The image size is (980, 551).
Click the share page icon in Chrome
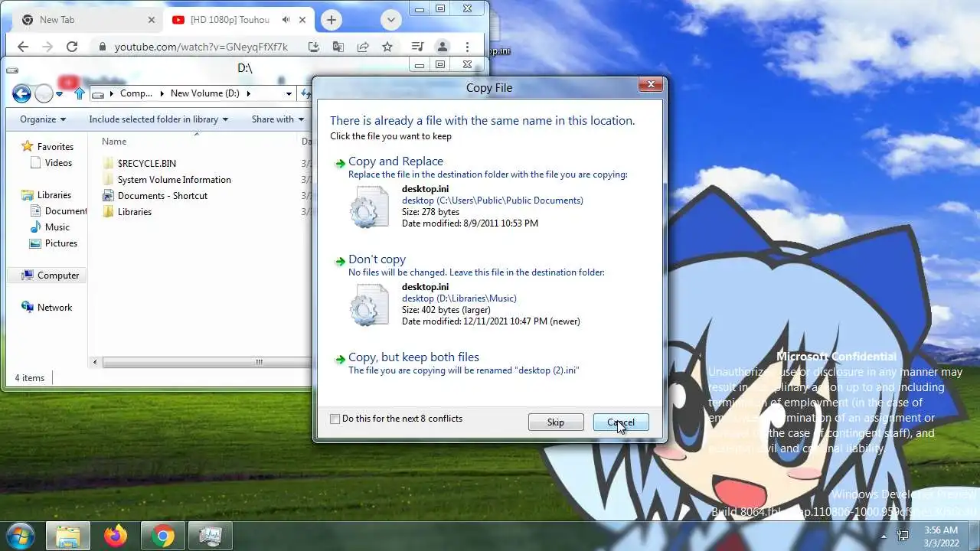[363, 47]
